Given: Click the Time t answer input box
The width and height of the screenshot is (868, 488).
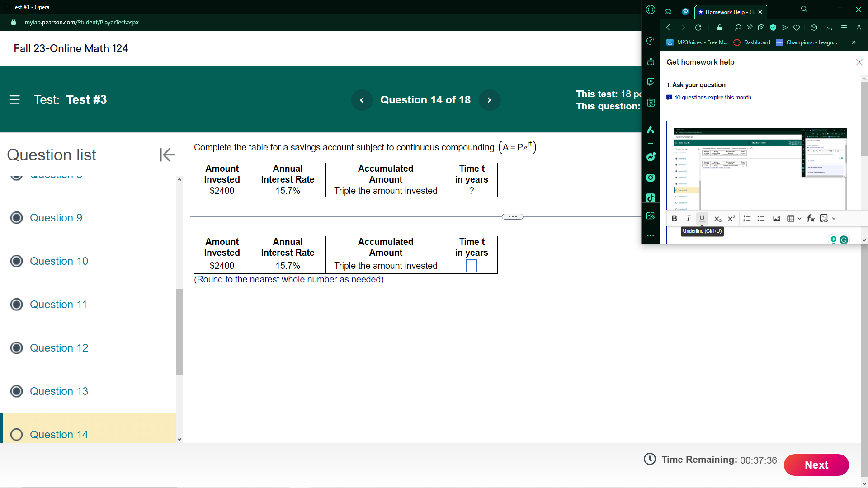Looking at the screenshot, I should click(x=471, y=266).
